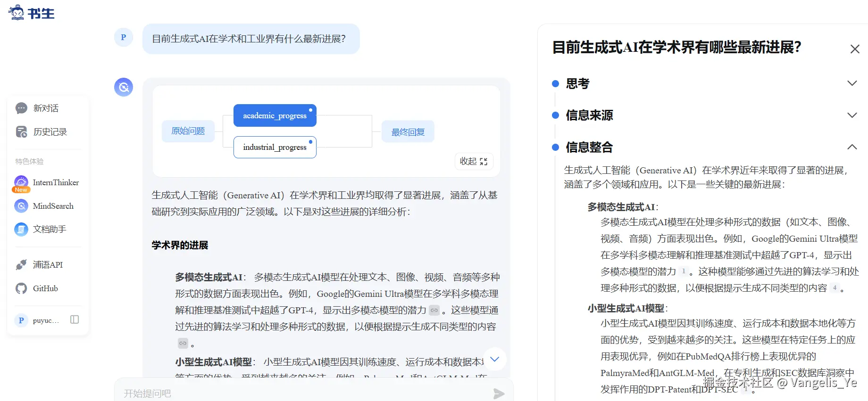Click the 历史记录 clock icon
Viewport: 868px width, 401px height.
pyautogui.click(x=21, y=132)
